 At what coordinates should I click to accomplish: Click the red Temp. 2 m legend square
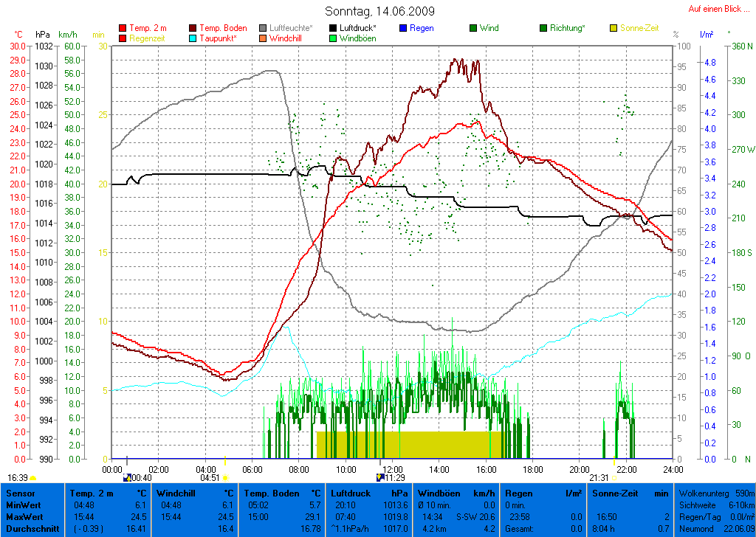pos(123,28)
